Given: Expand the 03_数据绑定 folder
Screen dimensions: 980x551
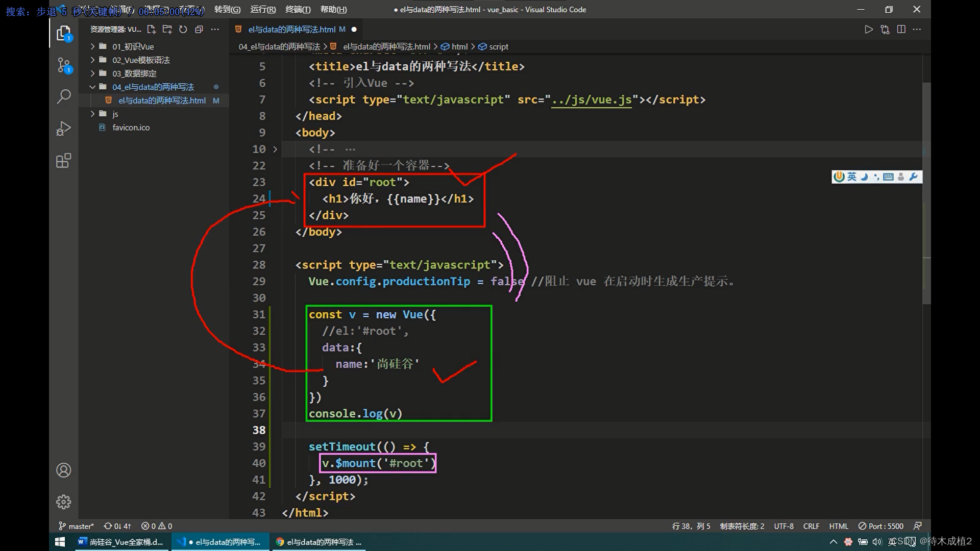Looking at the screenshot, I should pos(153,73).
